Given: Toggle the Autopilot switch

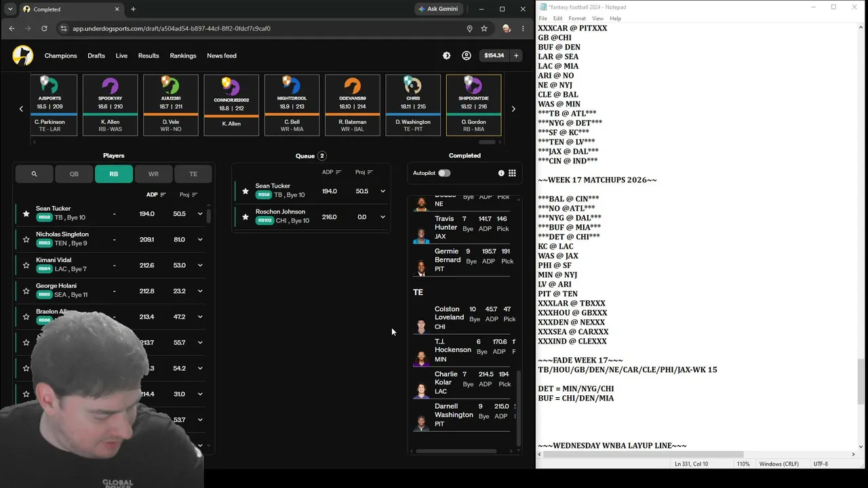Looking at the screenshot, I should click(444, 173).
